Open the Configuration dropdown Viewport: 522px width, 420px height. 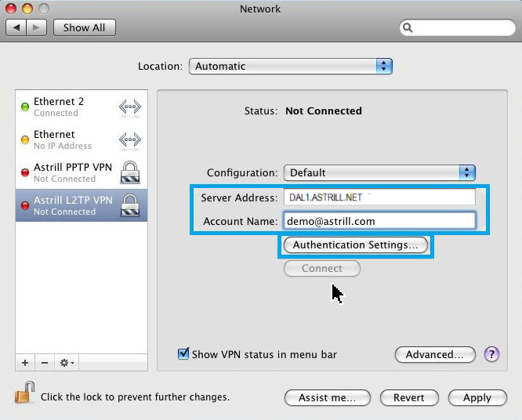pos(379,172)
